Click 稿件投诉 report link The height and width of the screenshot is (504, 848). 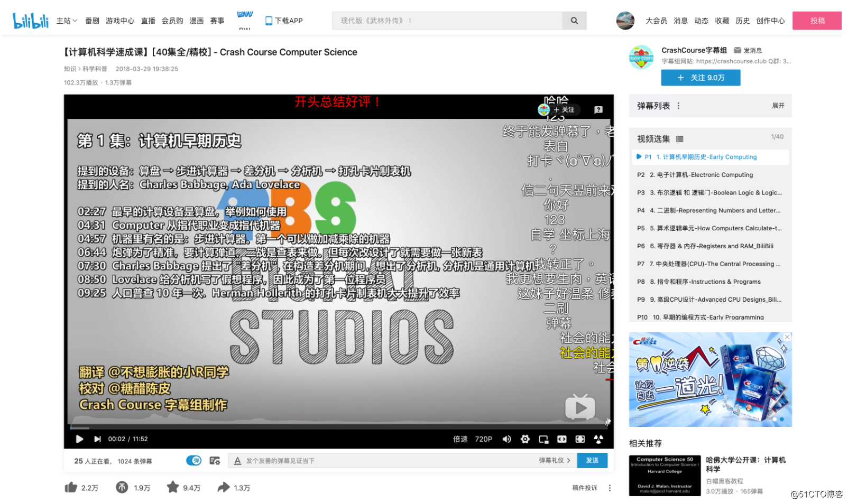585,488
